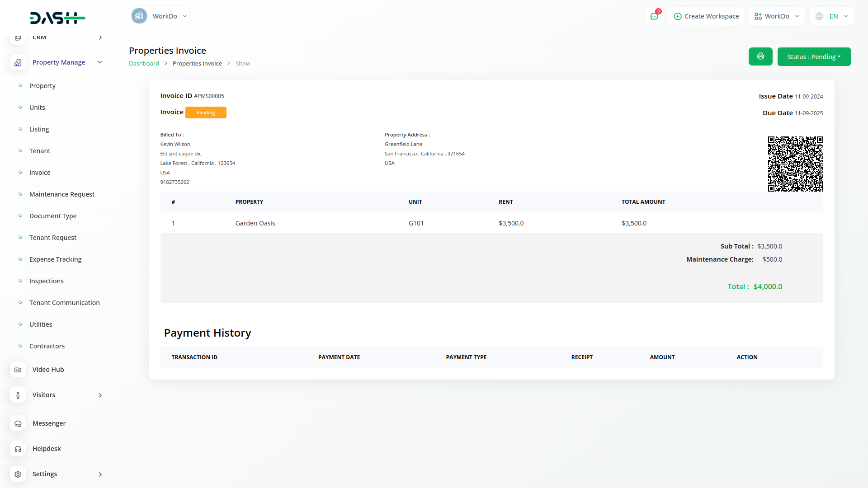868x488 pixels.
Task: Click the Visitors person icon
Action: click(18, 395)
